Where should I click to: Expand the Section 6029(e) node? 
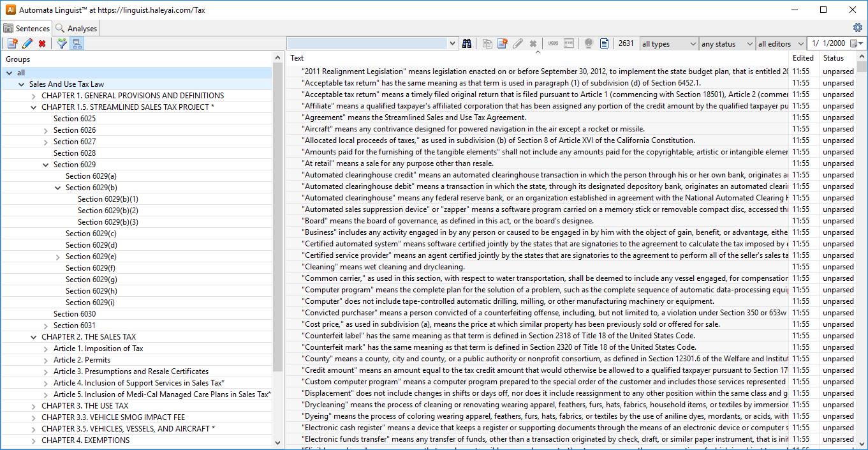(58, 257)
